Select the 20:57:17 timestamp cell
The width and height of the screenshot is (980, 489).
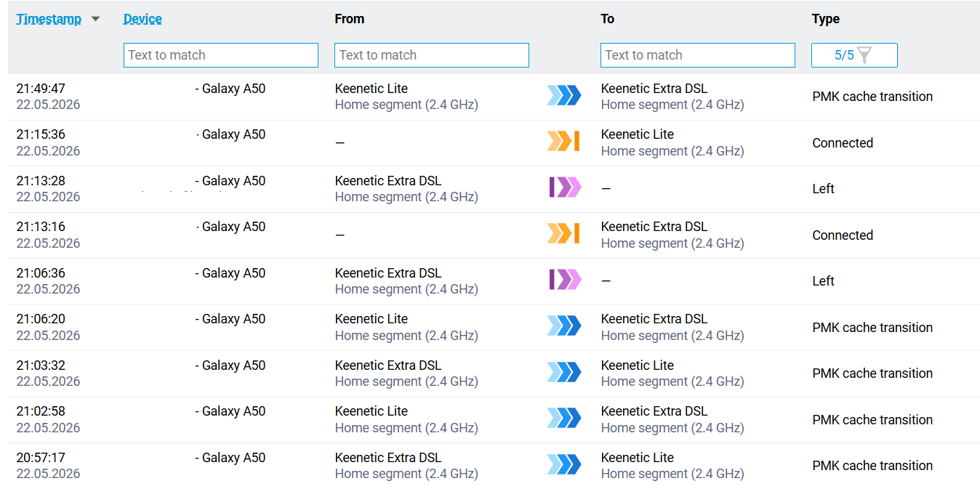tap(48, 466)
